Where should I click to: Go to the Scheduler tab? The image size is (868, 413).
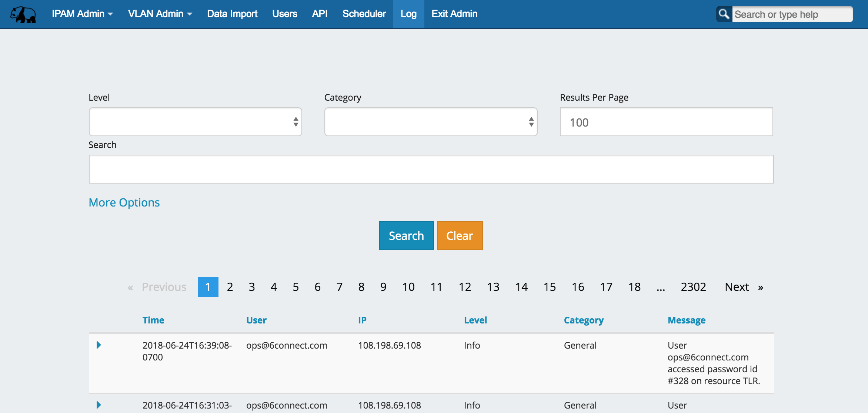click(364, 14)
